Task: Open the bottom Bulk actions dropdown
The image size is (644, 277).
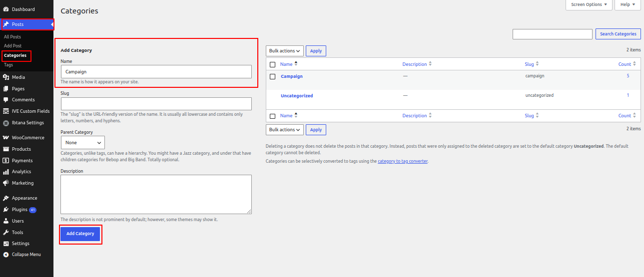Action: [x=285, y=130]
